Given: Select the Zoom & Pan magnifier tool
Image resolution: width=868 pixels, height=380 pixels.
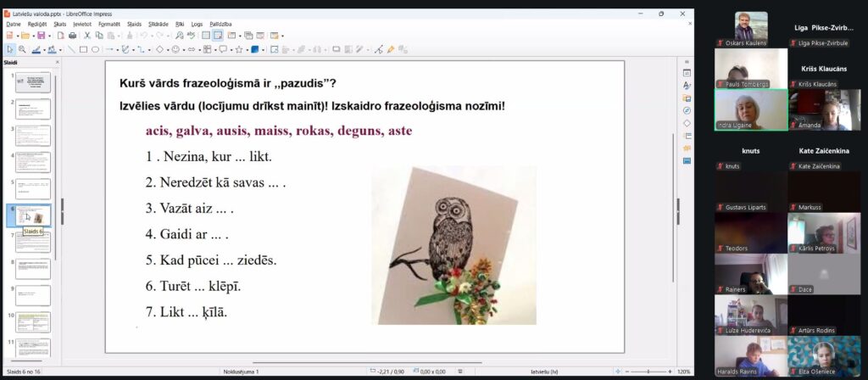Looking at the screenshot, I should (22, 49).
